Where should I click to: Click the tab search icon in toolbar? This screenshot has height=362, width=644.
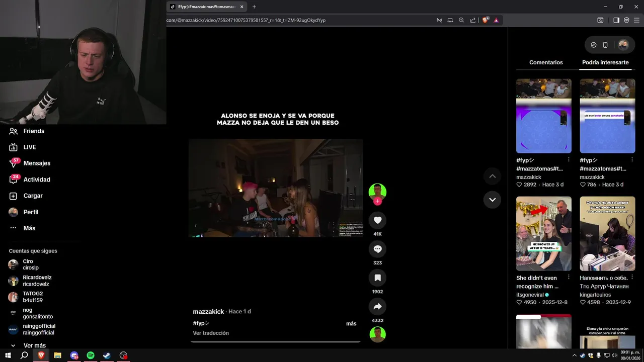(600, 20)
